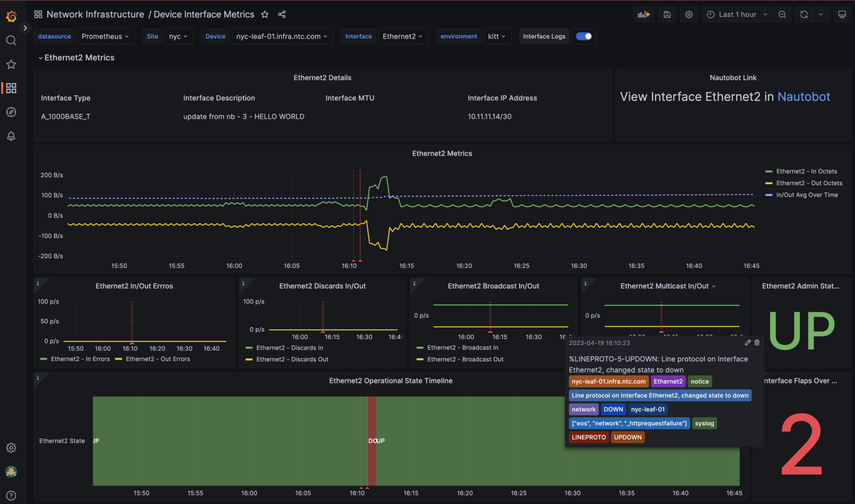Click the nyc-leaf-01.infra.ntc.com annotation tag
The width and height of the screenshot is (855, 504).
point(608,382)
